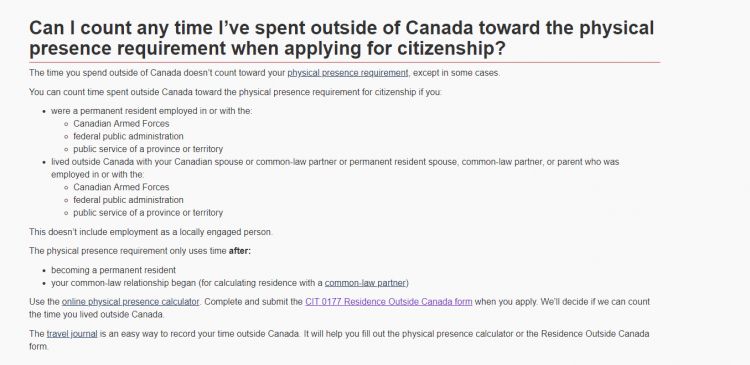
Task: Click the main page heading about citizenship
Action: [342, 38]
